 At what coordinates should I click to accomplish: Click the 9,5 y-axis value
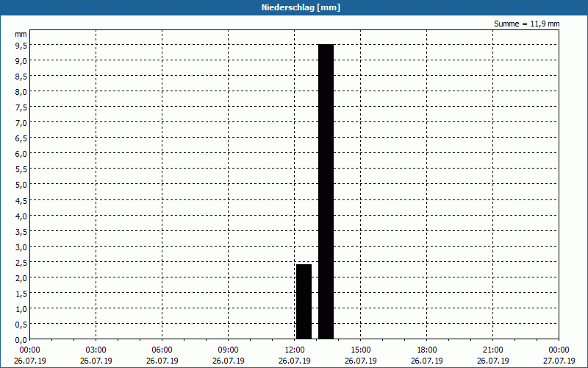(21, 46)
